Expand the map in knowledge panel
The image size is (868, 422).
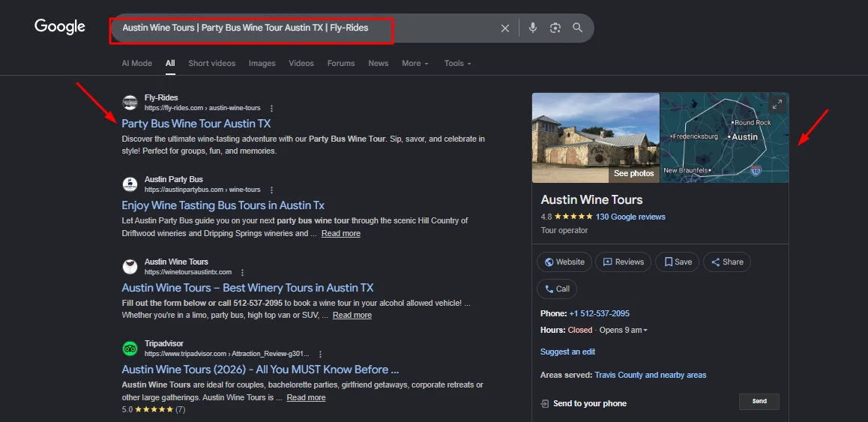pyautogui.click(x=777, y=104)
